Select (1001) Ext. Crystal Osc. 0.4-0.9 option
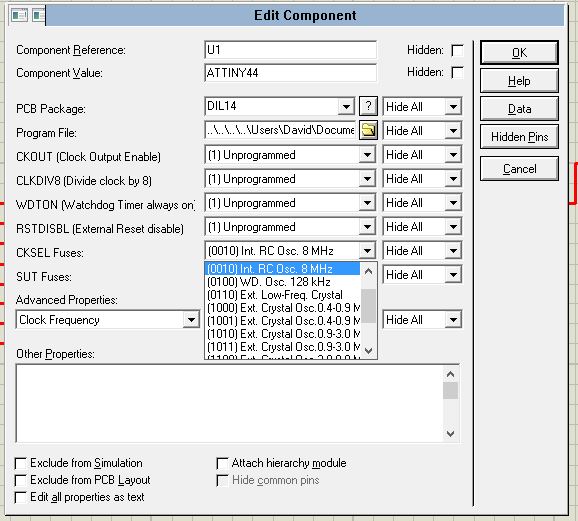 282,320
